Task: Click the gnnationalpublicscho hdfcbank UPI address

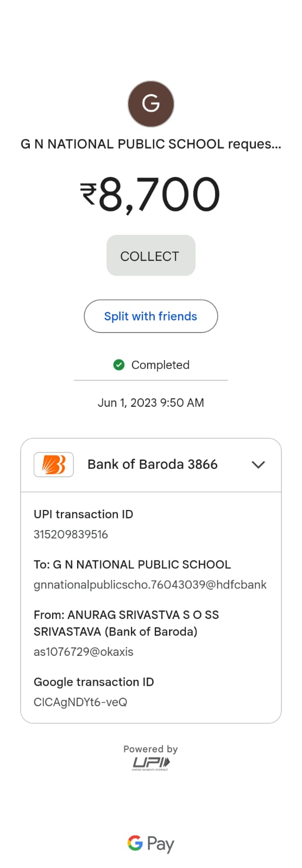Action: tap(150, 585)
